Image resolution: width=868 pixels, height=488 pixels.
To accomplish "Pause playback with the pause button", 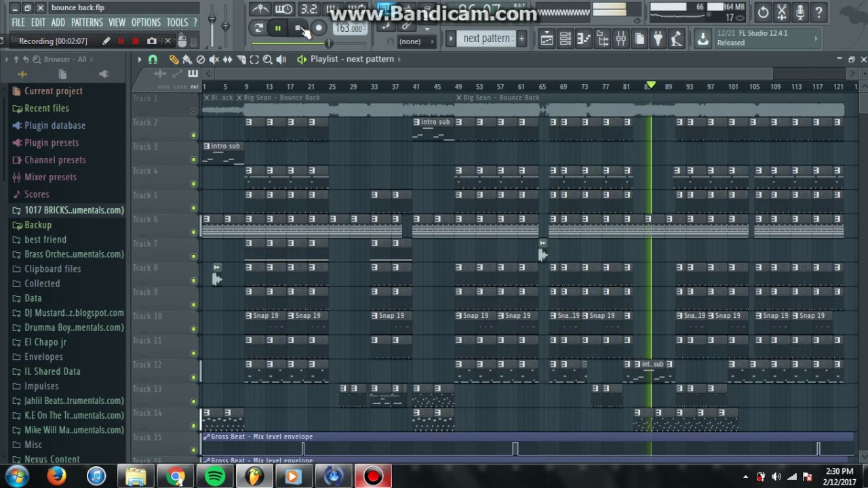I will (x=278, y=28).
